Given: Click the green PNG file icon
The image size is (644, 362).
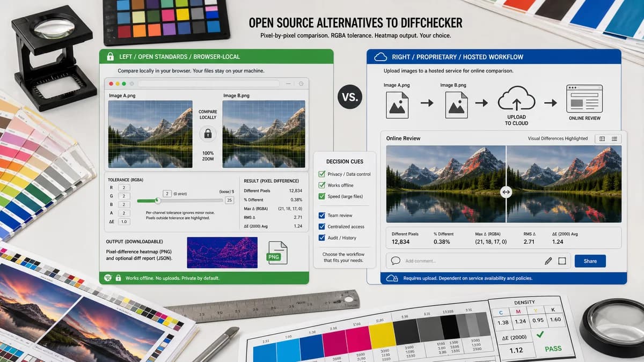Looking at the screenshot, I should click(277, 253).
